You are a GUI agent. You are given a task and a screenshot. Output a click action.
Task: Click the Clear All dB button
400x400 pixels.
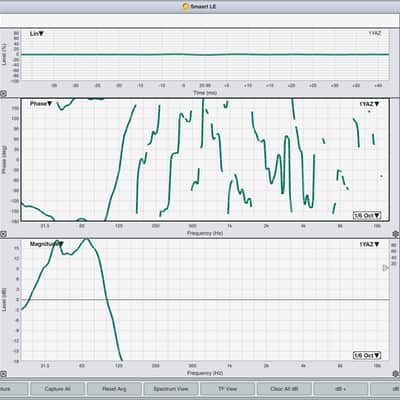[x=284, y=389]
